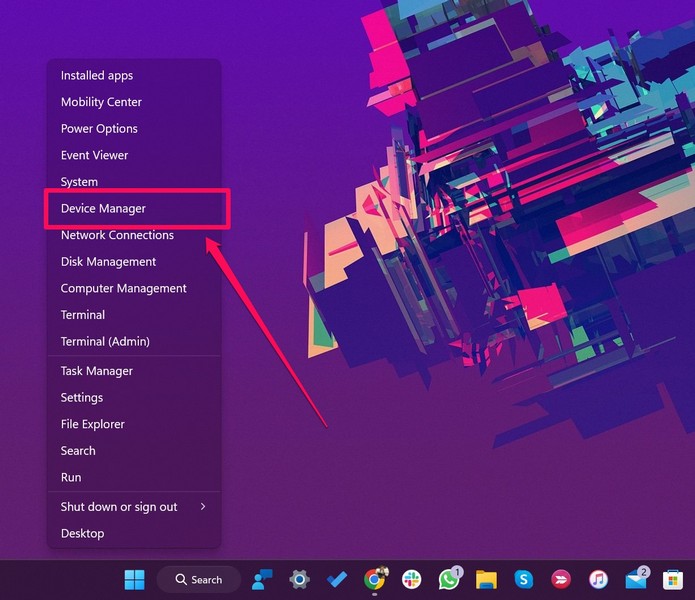Launch Skype from the taskbar
This screenshot has width=695, height=600.
[523, 579]
